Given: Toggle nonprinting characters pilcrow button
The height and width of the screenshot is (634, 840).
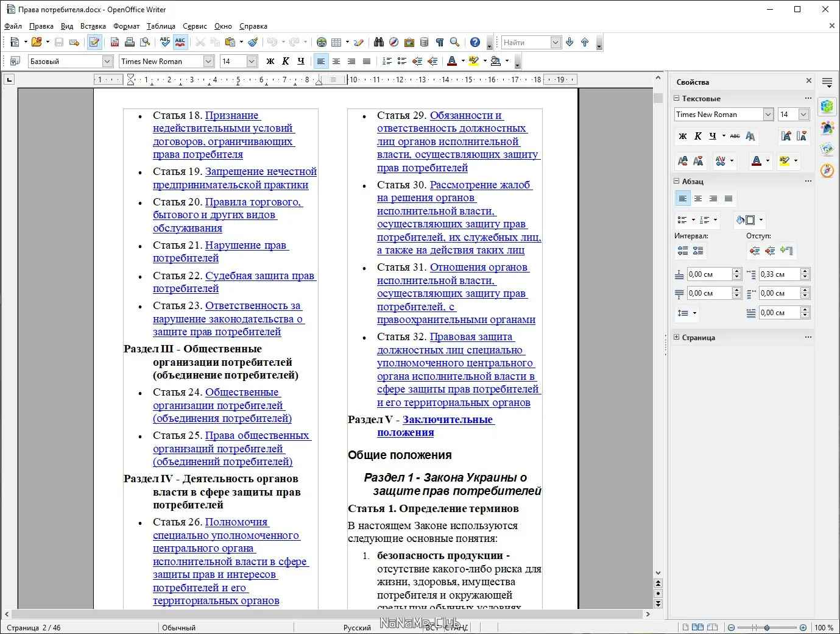Looking at the screenshot, I should point(439,42).
